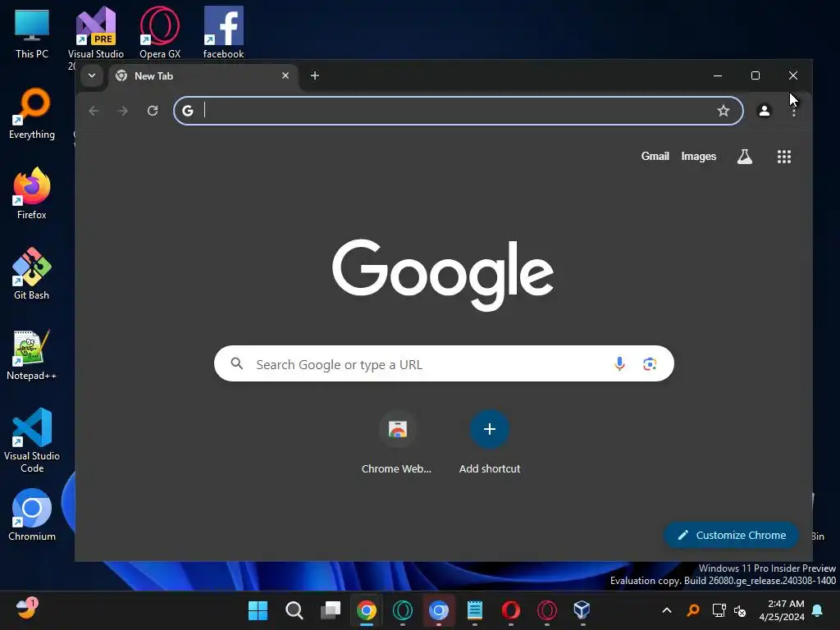Select the Firefox desktop shortcut
This screenshot has width=840, height=630.
tap(32, 194)
